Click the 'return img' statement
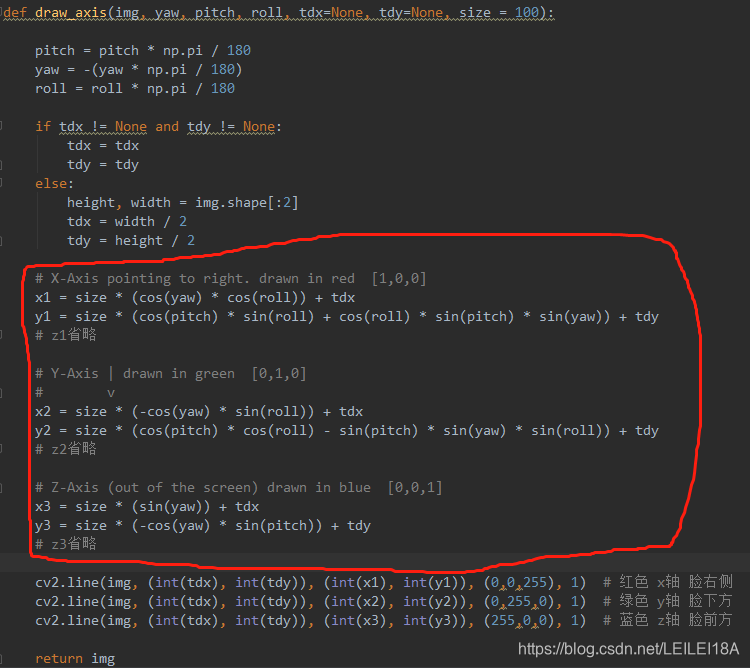The height and width of the screenshot is (668, 750). click(75, 659)
